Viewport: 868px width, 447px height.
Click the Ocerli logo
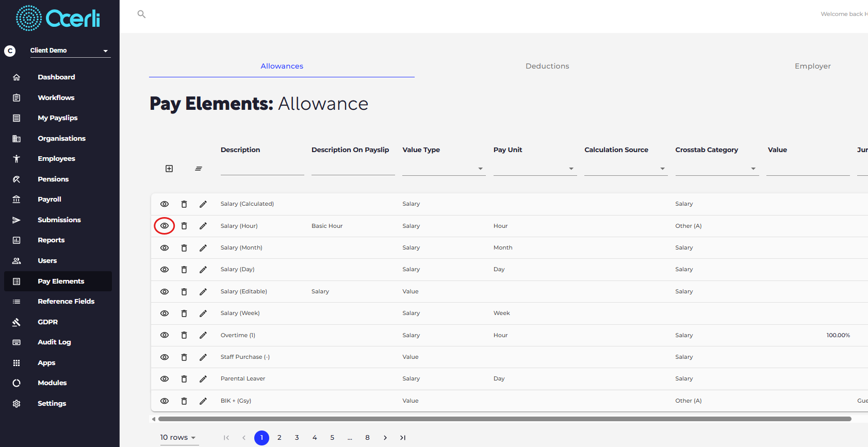[58, 18]
